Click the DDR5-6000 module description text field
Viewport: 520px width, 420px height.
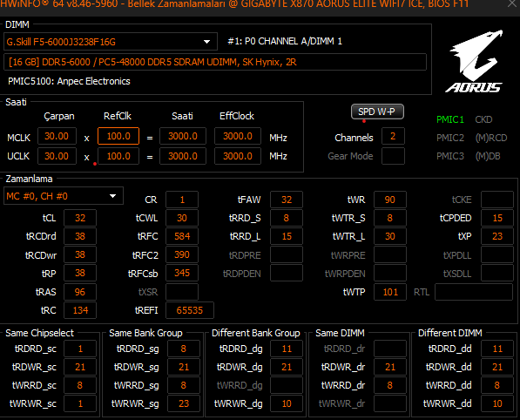click(215, 62)
